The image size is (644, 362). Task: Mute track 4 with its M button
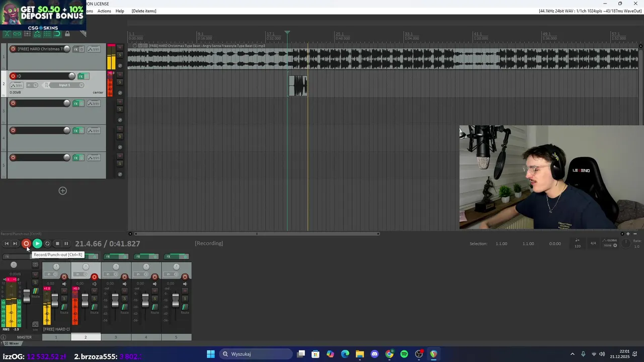pyautogui.click(x=120, y=128)
